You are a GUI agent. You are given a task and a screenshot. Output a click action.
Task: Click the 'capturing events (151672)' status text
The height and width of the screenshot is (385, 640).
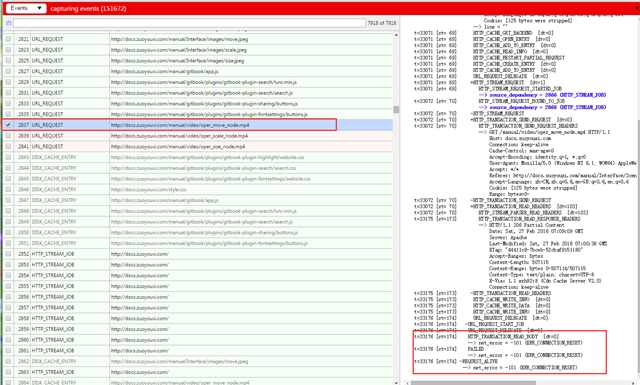pos(88,9)
